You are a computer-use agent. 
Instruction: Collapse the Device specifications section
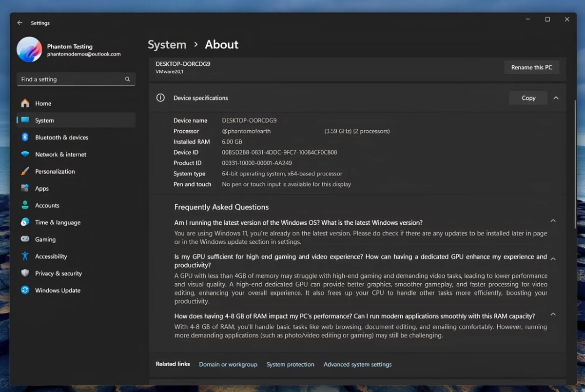click(556, 98)
